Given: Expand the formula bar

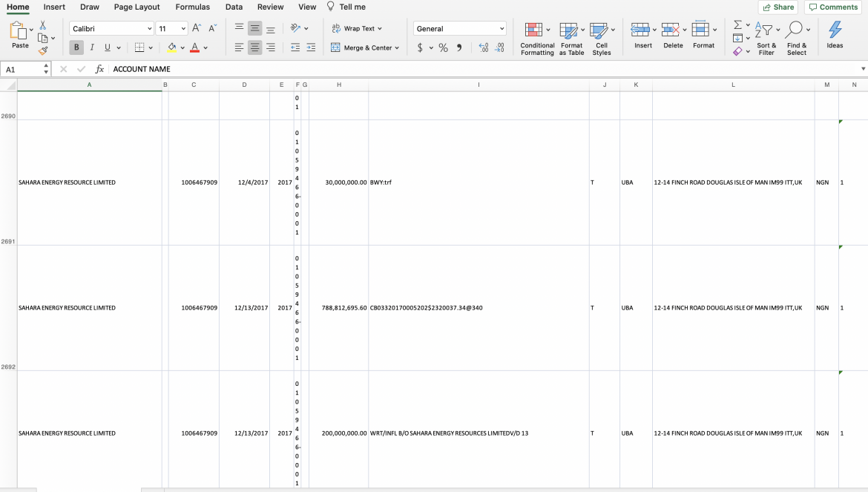Looking at the screenshot, I should click(x=863, y=69).
